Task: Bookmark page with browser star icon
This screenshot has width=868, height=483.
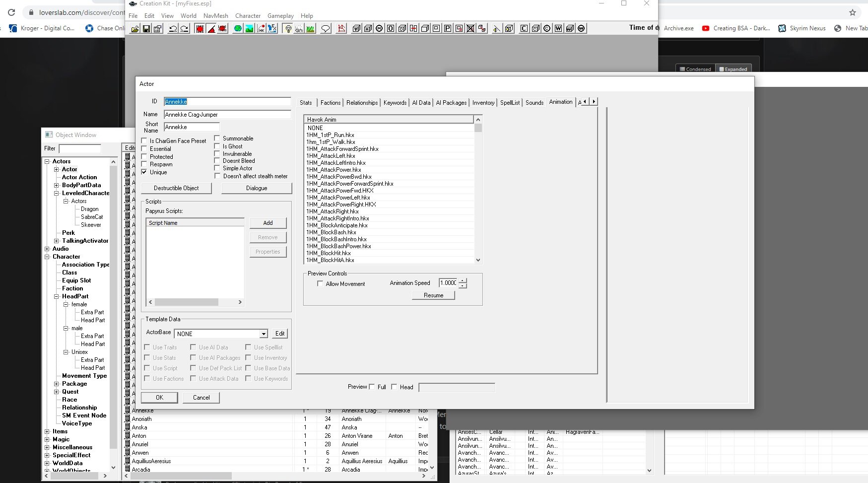Action: 853,12
